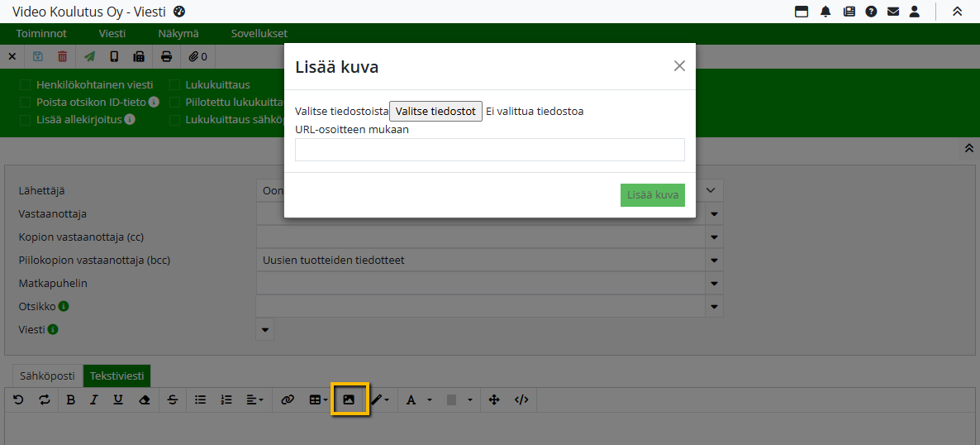Click the Valitse tiedostot button
Viewport: 980px width, 445px height.
point(435,111)
